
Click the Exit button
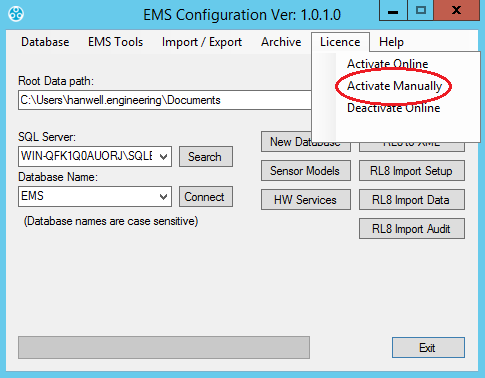click(428, 348)
